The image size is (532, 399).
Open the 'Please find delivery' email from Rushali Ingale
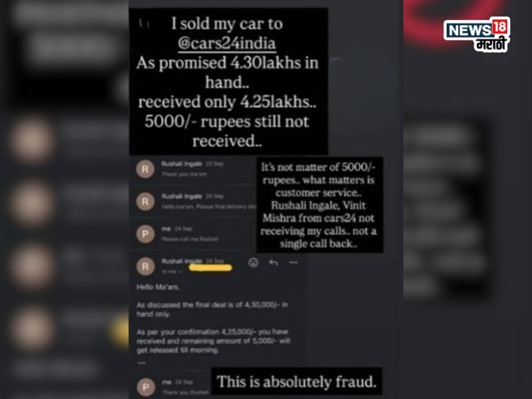click(193, 201)
